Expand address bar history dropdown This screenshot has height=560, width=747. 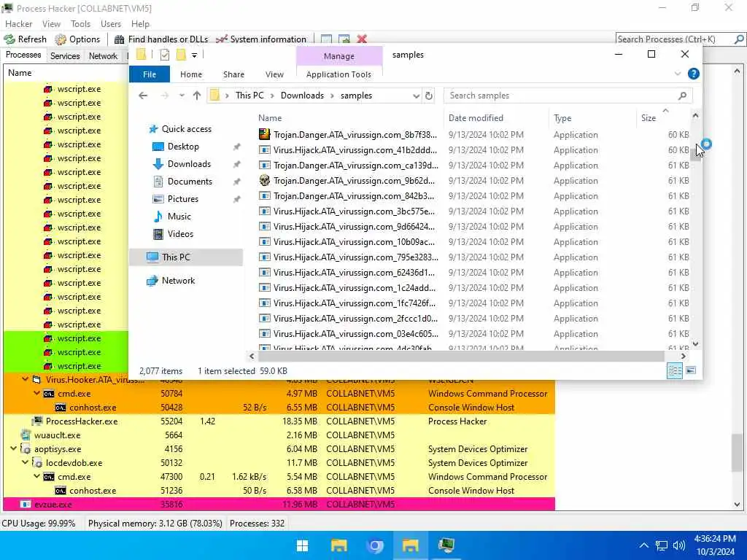point(416,96)
